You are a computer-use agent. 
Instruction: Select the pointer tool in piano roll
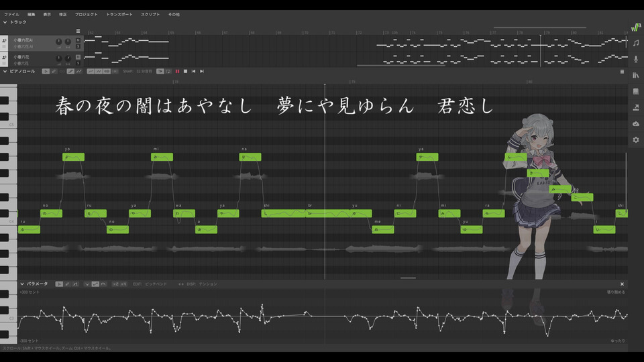pyautogui.click(x=46, y=72)
